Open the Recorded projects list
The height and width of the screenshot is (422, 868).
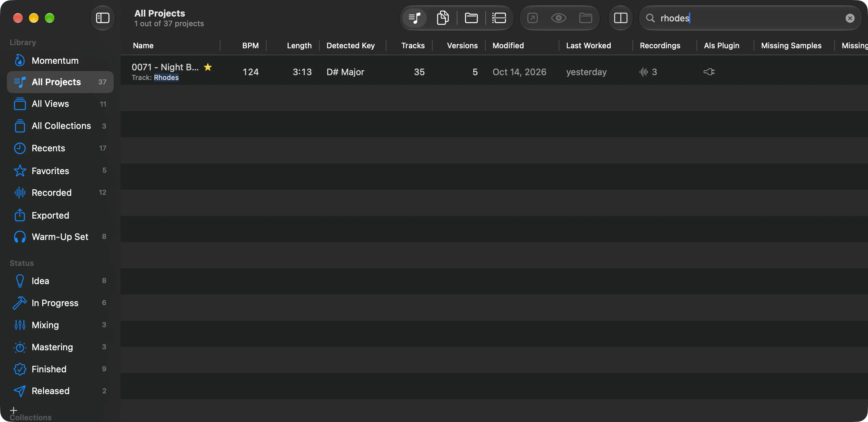pos(60,192)
